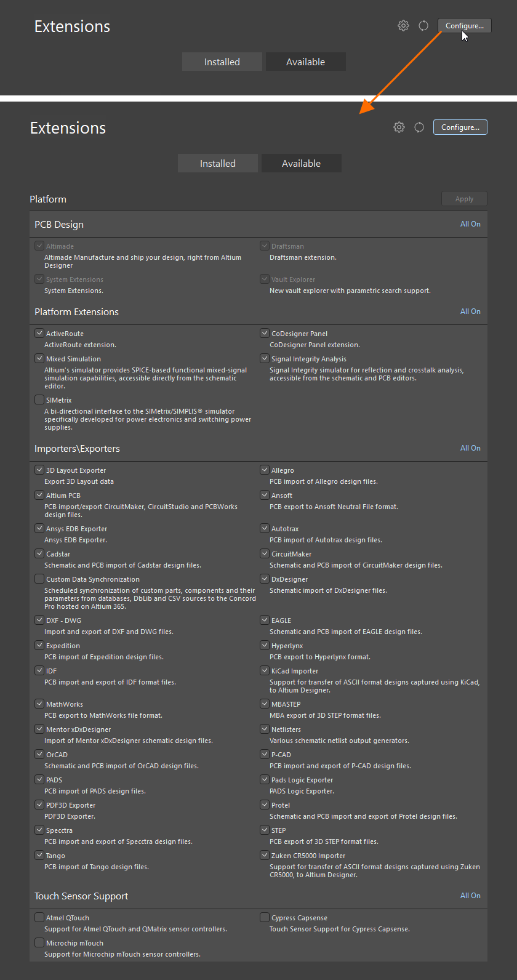Turn all Importers\Exporters on via All On
Viewport: 517px width, 980px height.
coord(470,448)
